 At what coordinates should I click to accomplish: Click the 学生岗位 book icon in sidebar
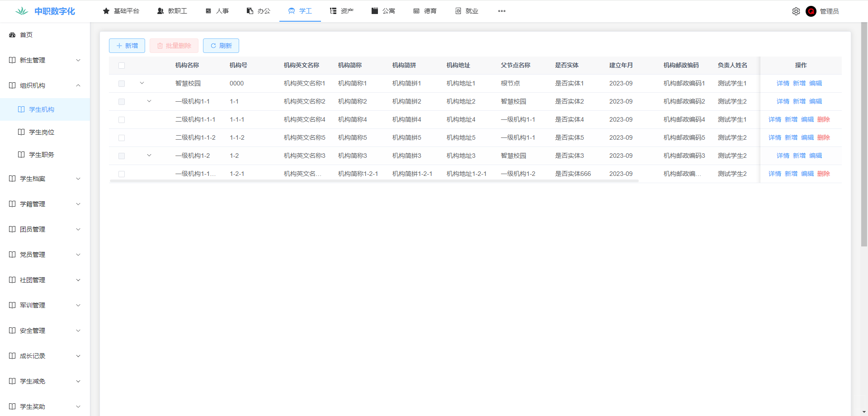tap(21, 132)
